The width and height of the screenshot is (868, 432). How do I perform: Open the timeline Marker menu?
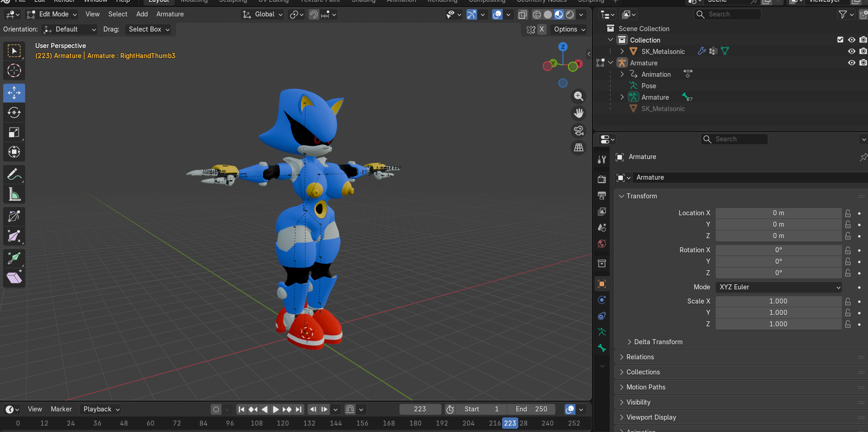[x=61, y=409]
